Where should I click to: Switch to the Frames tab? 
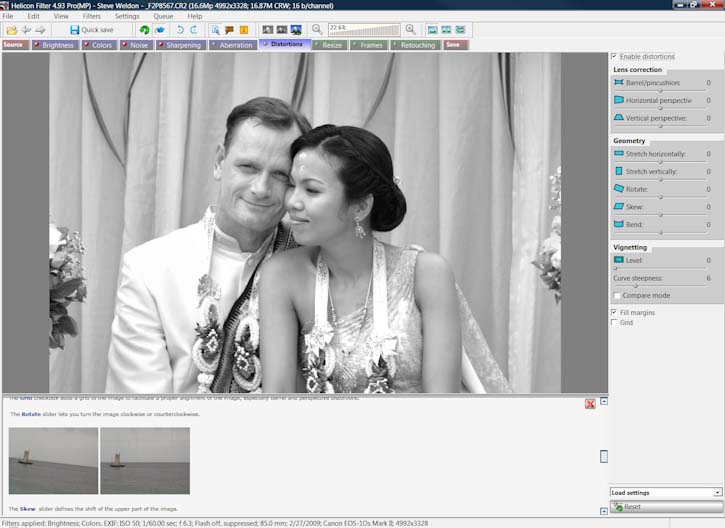click(x=369, y=45)
